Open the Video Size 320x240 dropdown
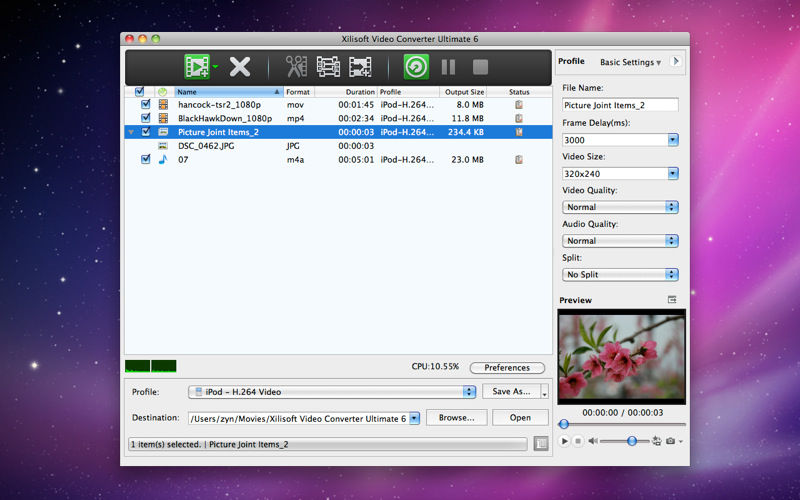The width and height of the screenshot is (800, 500). click(673, 173)
